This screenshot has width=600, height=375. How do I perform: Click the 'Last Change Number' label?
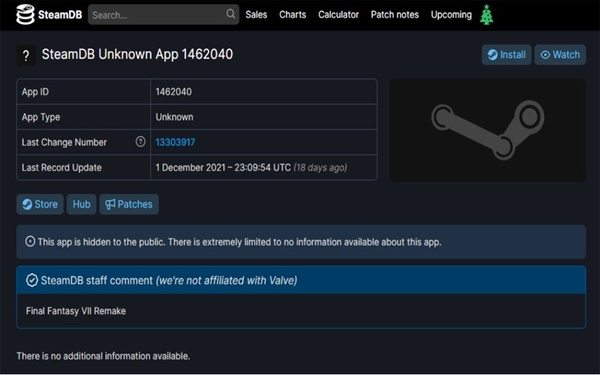64,142
